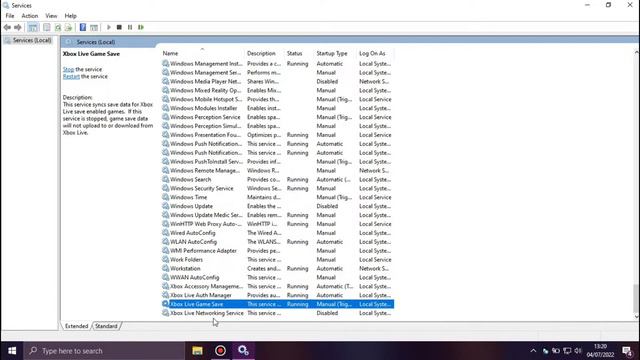Select Windows Perception Service row
Screen dimensions: 640x360
(278, 117)
